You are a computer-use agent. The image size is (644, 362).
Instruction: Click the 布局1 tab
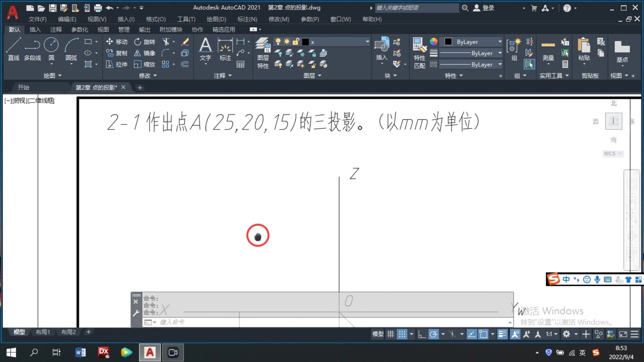click(x=43, y=332)
